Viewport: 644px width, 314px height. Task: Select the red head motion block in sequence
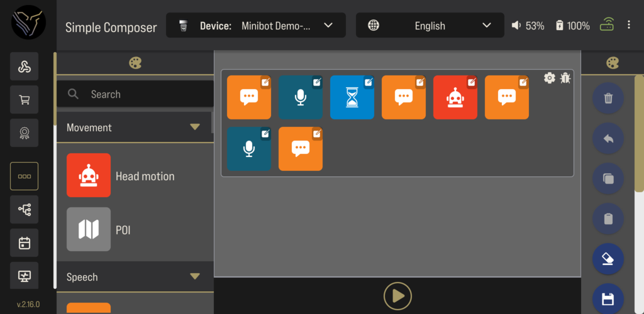click(455, 97)
